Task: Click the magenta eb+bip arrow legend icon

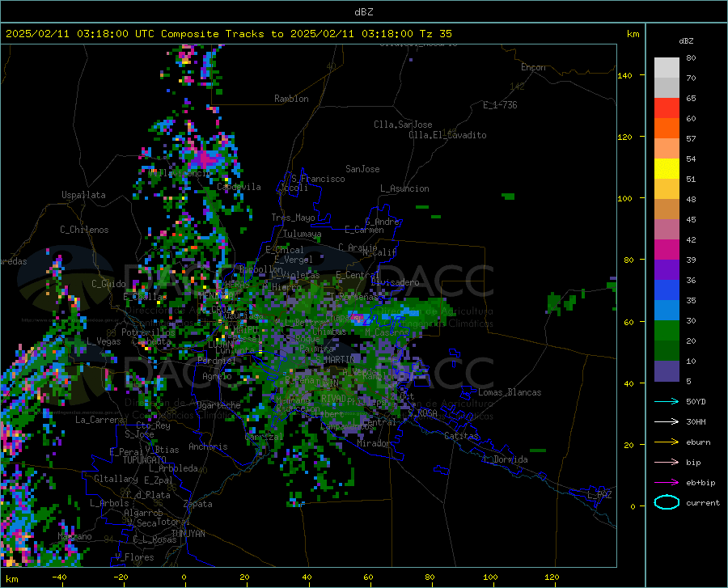Action: click(667, 483)
